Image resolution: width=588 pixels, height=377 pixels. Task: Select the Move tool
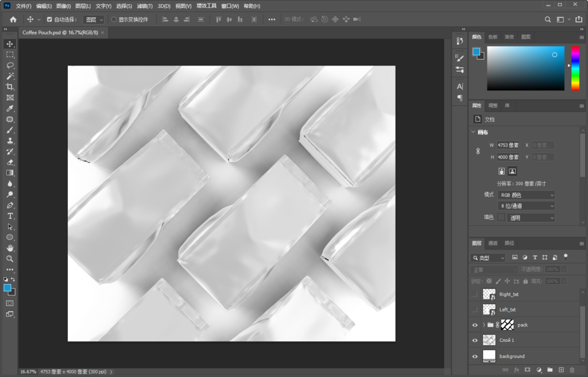(10, 44)
